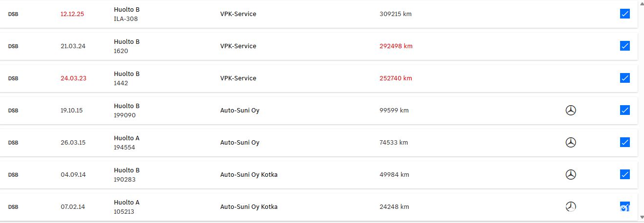The image size is (644, 223).
Task: Toggle checkbox for the 74533 km entry
Action: click(625, 142)
